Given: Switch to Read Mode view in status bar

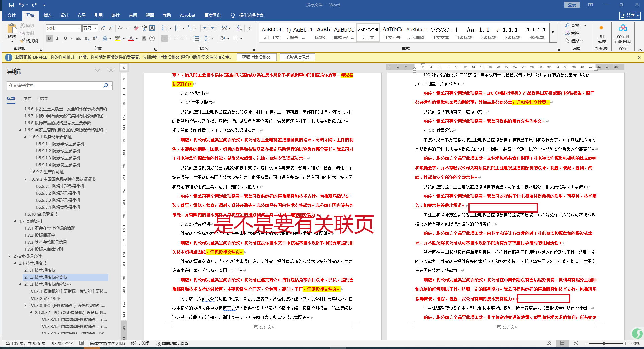Looking at the screenshot, I should click(x=549, y=343).
